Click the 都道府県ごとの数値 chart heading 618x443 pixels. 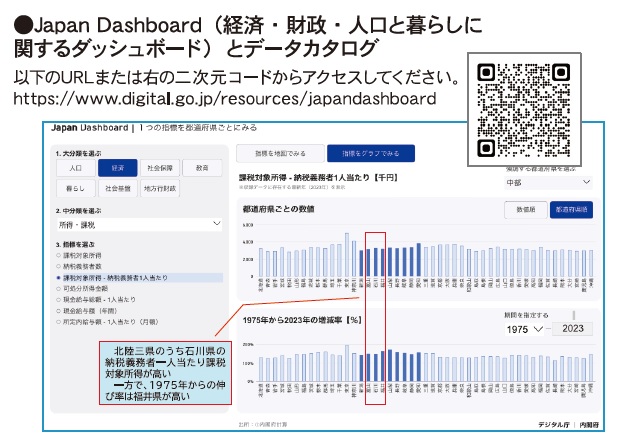click(x=279, y=209)
